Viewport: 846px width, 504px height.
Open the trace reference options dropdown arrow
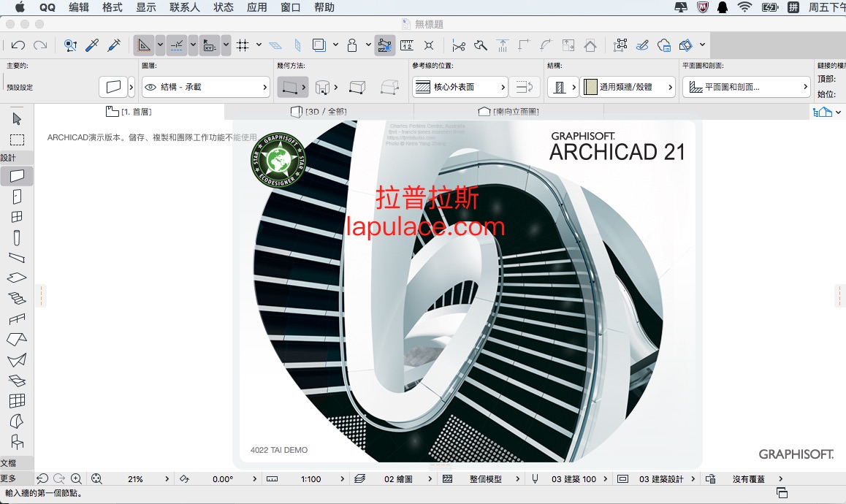[335, 45]
